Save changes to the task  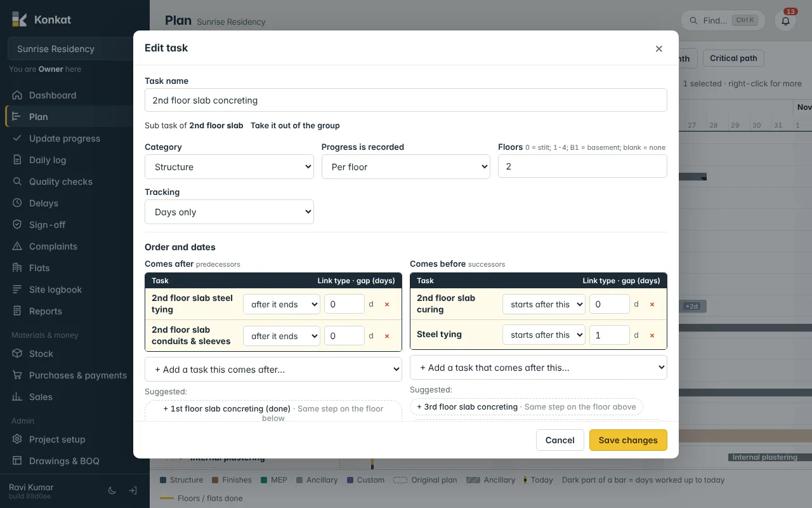[628, 440]
